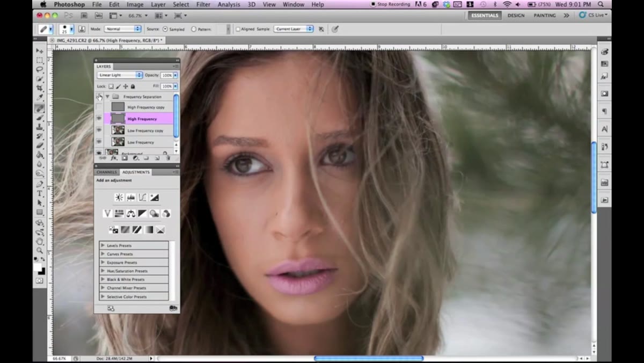Screen dimensions: 644x363
Task: Add a Curves adjustment
Action: click(x=142, y=198)
